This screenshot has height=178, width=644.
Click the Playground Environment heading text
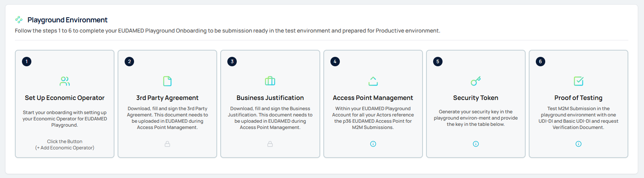tap(67, 20)
